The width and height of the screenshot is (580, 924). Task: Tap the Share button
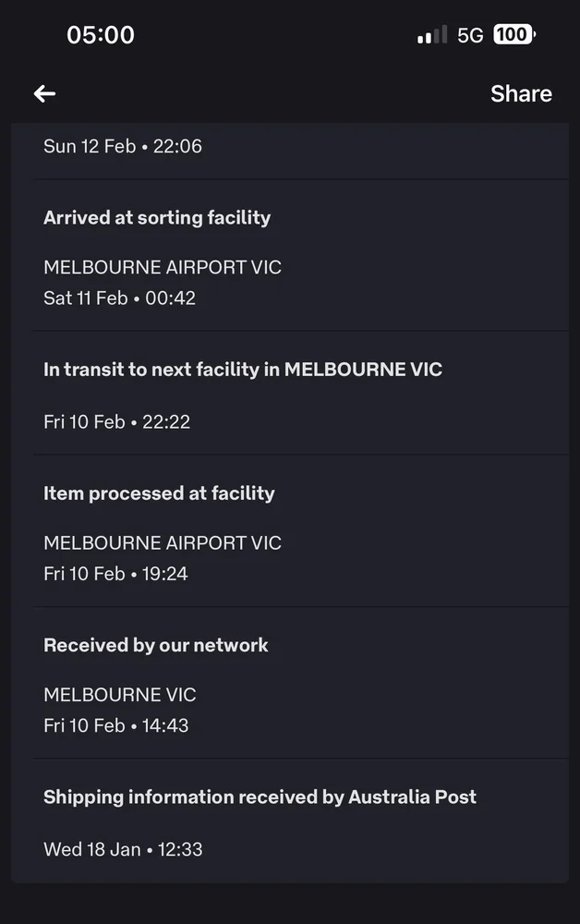pyautogui.click(x=521, y=93)
